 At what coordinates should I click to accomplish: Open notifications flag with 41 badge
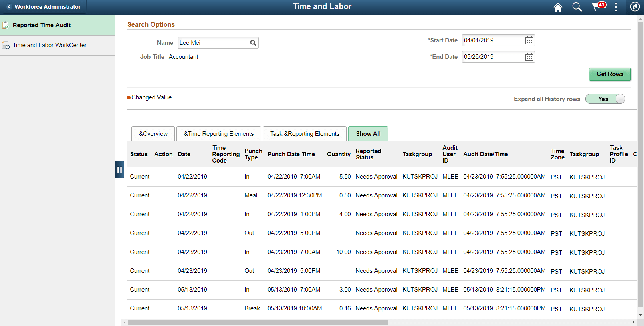click(599, 6)
